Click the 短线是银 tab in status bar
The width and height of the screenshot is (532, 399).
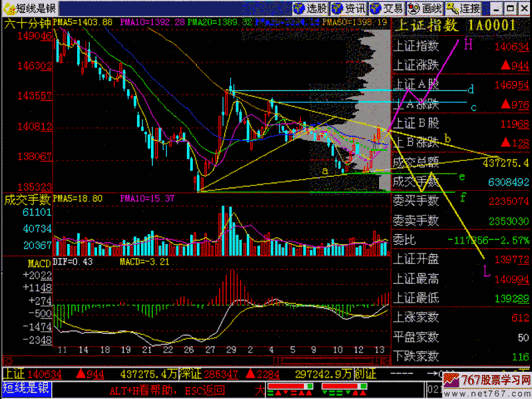coord(25,389)
